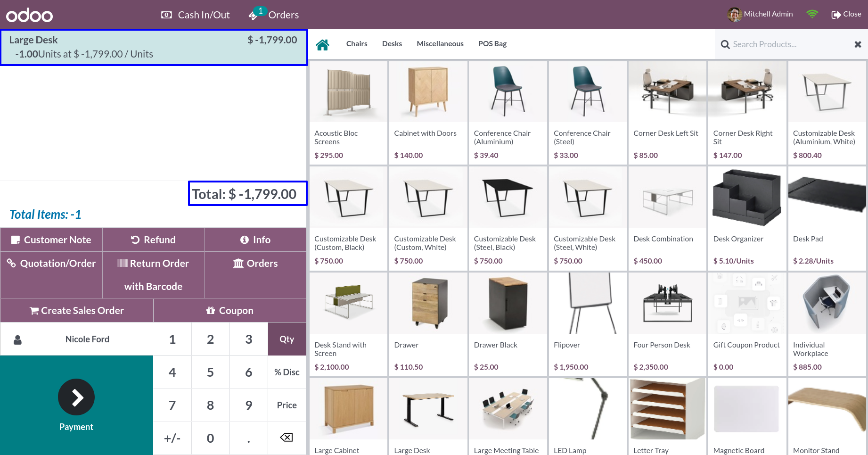Select Price mode on numpad
The image size is (868, 455).
tap(287, 405)
